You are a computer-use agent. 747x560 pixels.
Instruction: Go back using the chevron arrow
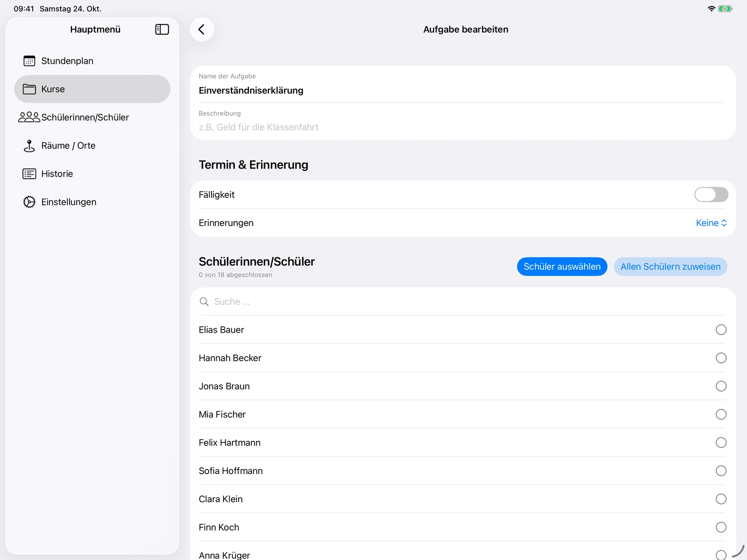(202, 29)
